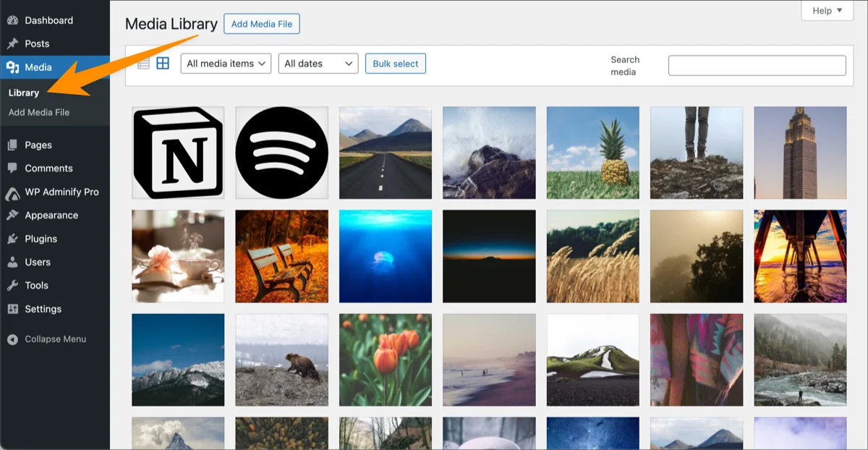Expand the Help tab
868x450 pixels.
click(827, 10)
